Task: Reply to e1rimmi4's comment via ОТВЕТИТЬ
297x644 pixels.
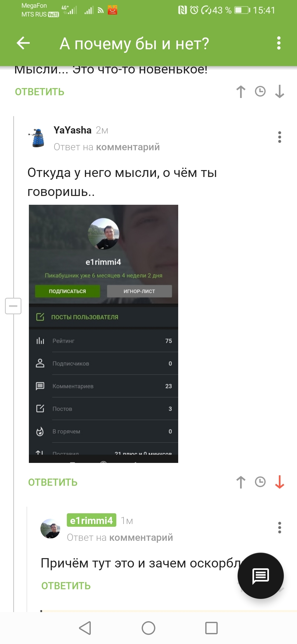Action: [x=66, y=586]
